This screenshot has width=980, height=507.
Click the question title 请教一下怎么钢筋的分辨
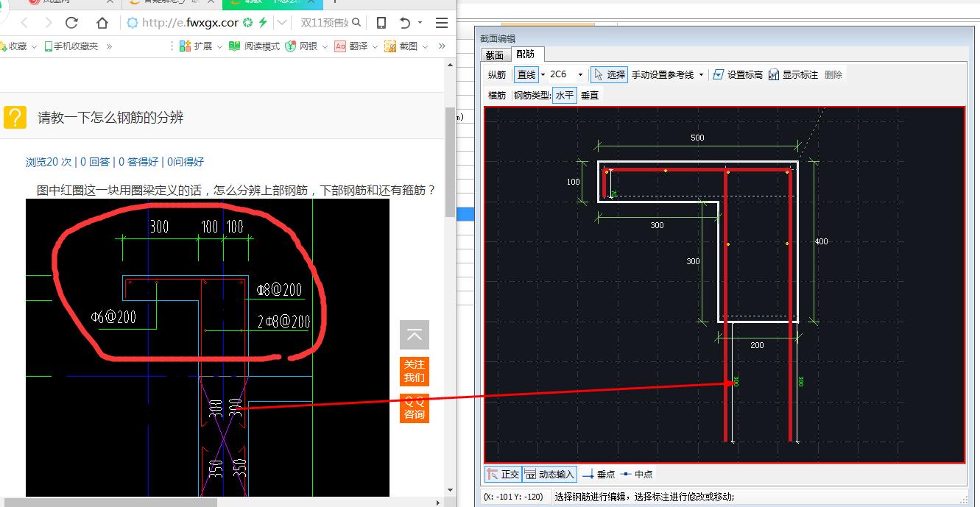(x=110, y=117)
